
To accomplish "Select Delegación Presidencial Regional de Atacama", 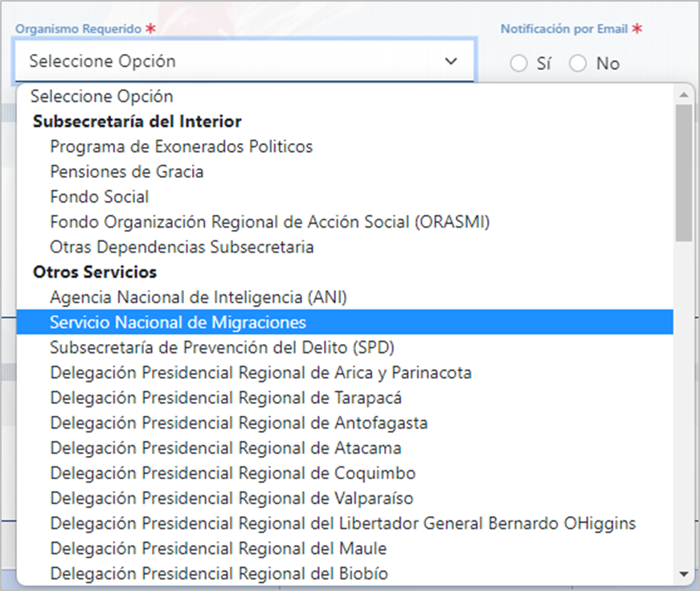I will [x=345, y=448].
